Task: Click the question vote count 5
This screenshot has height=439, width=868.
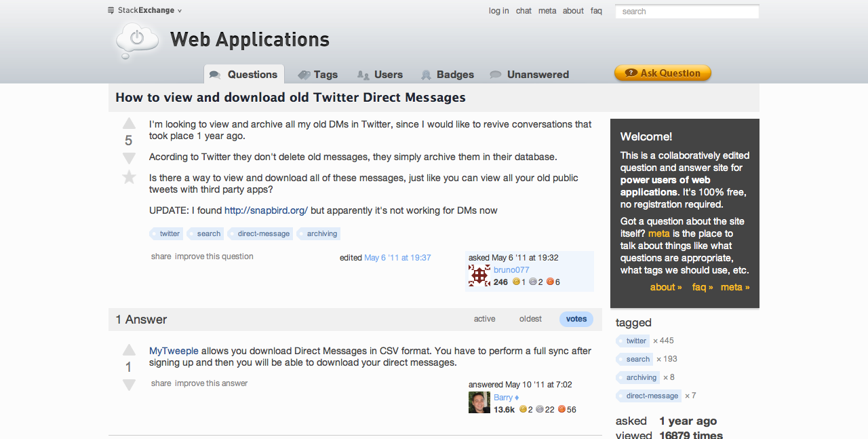Action: 129,140
